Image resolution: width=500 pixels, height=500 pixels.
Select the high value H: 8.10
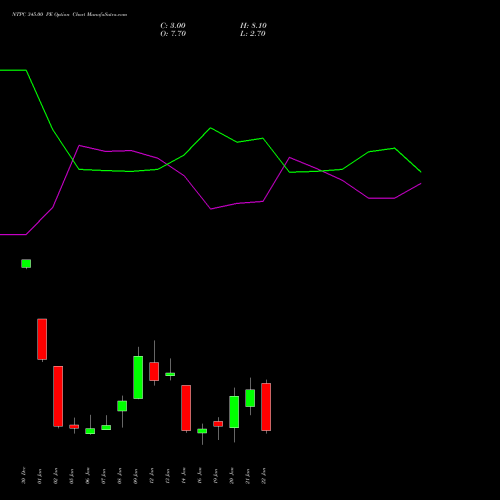(x=253, y=26)
